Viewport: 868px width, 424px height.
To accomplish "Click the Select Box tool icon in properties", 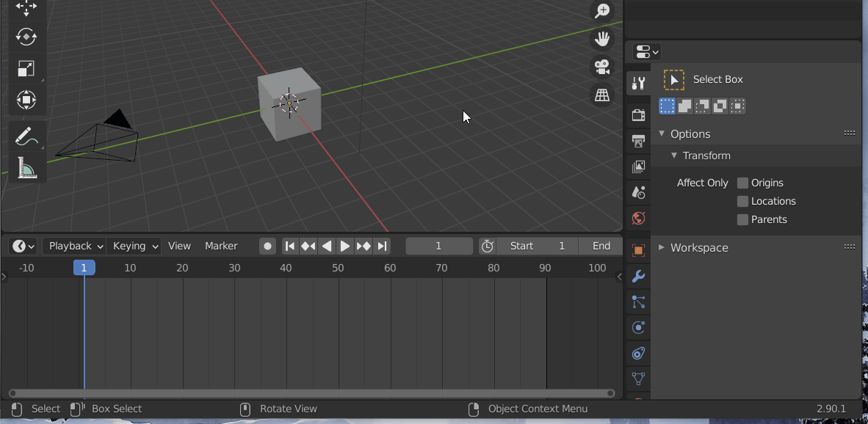I will coord(673,80).
